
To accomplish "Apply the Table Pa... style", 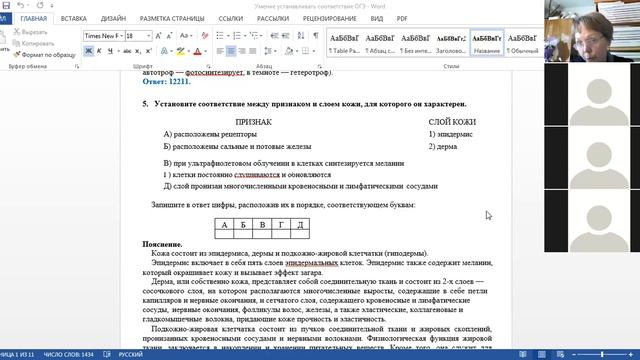I will tap(344, 43).
